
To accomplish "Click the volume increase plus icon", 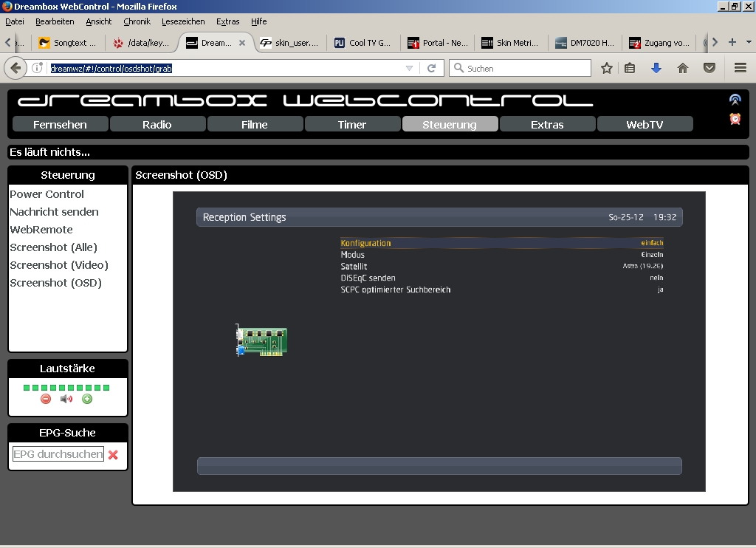I will tap(87, 399).
